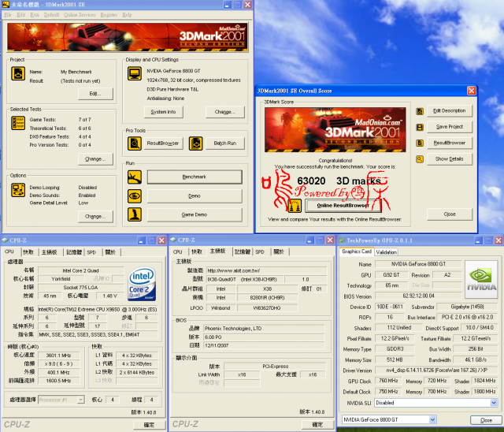504x432 pixels.
Task: Expand the NVIDIA SLI dropdown in GPU-Z
Action: [x=494, y=403]
